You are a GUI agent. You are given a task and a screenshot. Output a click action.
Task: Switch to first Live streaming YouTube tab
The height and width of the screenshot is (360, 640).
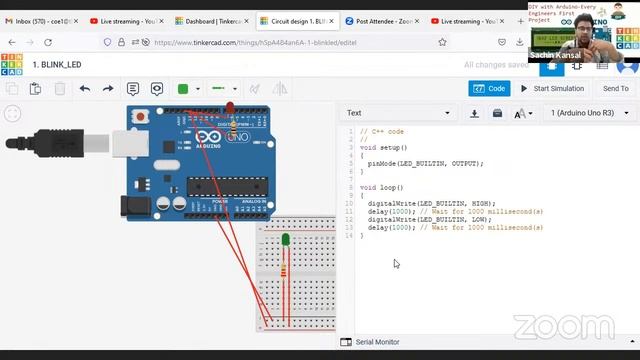click(127, 21)
